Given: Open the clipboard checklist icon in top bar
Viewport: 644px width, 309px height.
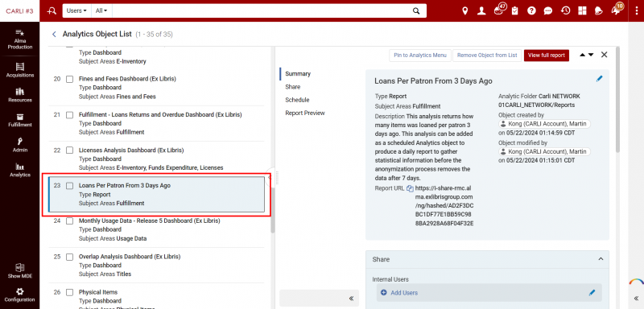Looking at the screenshot, I should [x=514, y=11].
